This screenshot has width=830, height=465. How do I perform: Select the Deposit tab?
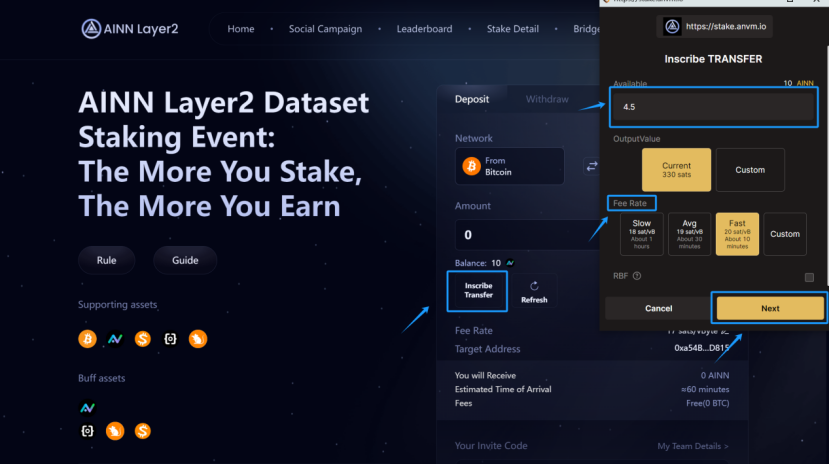point(472,99)
